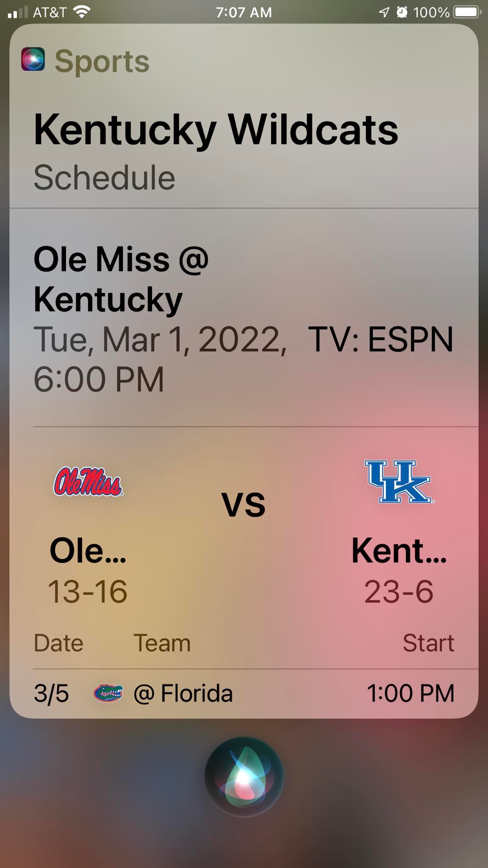The image size is (488, 868).
Task: Tap the Ole Miss team logo
Action: coord(88,482)
